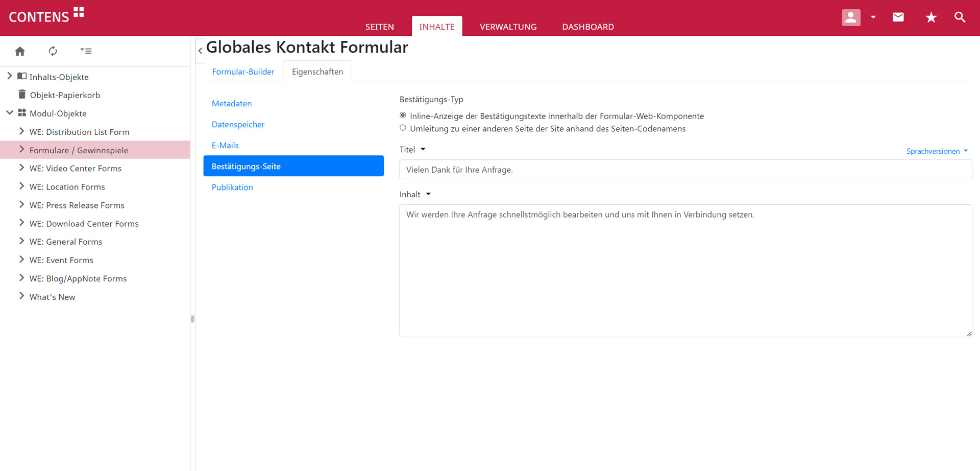
Task: Open the user profile avatar icon
Action: (851, 17)
